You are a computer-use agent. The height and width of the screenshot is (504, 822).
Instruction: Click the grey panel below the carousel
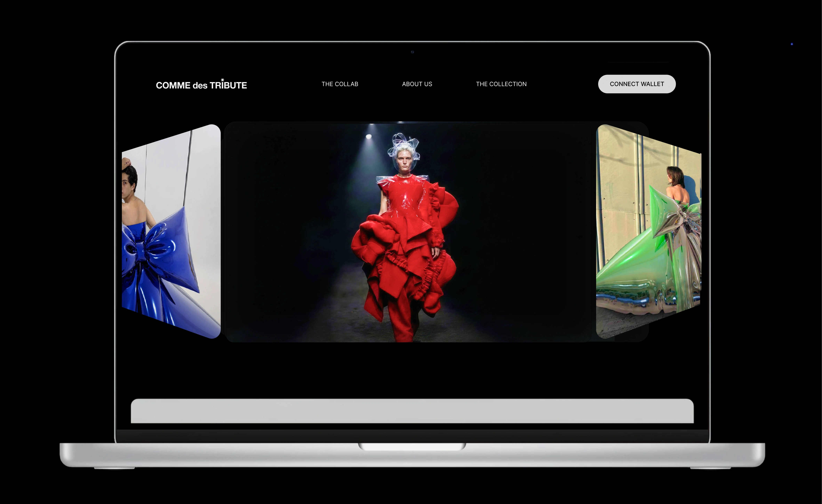pos(412,411)
